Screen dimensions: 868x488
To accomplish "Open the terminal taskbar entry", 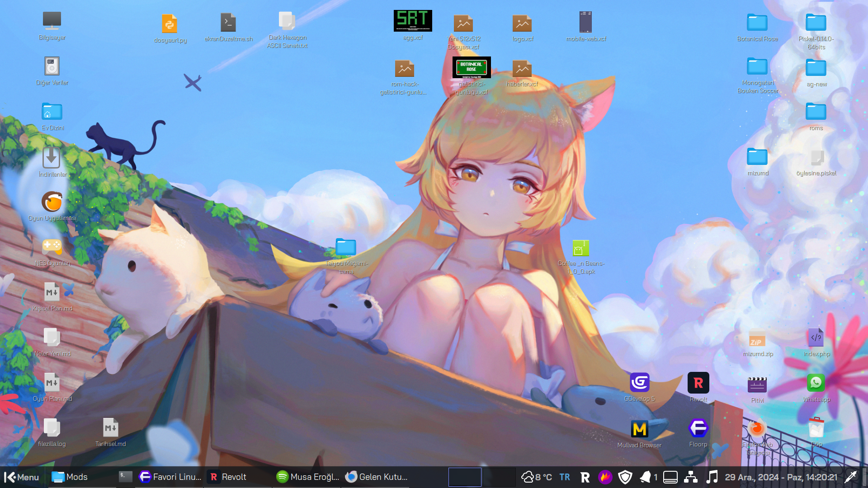I will coord(125,477).
